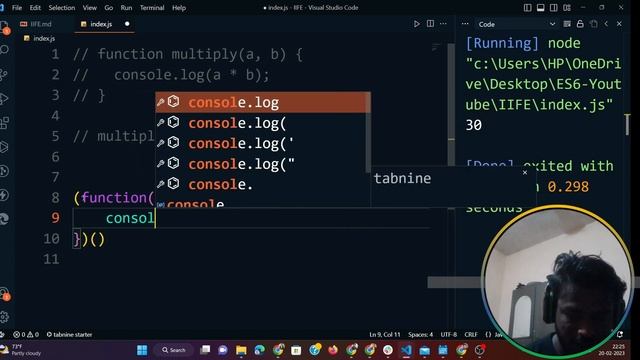This screenshot has height=360, width=640.
Task: Click the output panel scrollbar thumb
Action: (627, 124)
